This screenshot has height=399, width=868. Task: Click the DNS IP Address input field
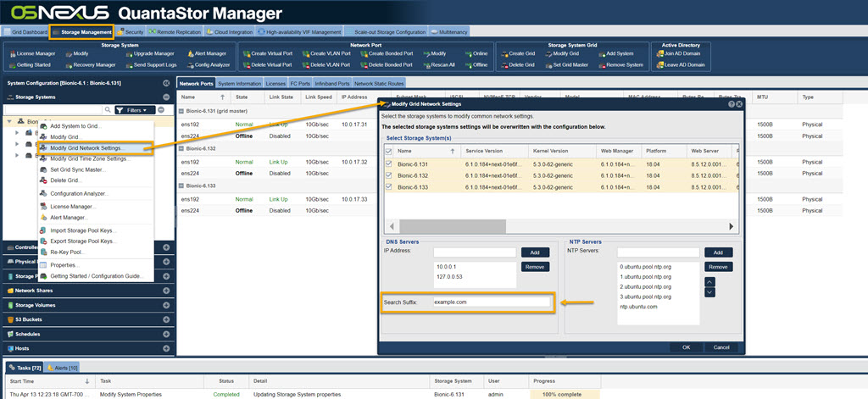pos(475,252)
